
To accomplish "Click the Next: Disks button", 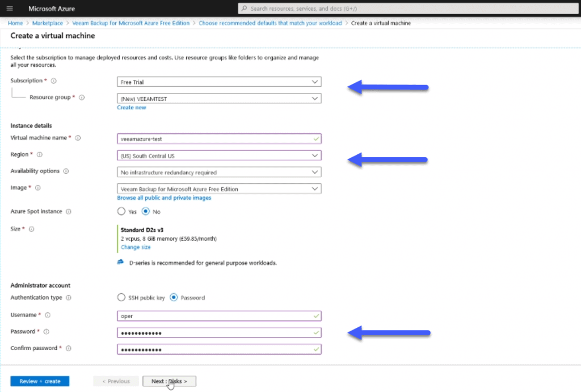I will coord(169,381).
